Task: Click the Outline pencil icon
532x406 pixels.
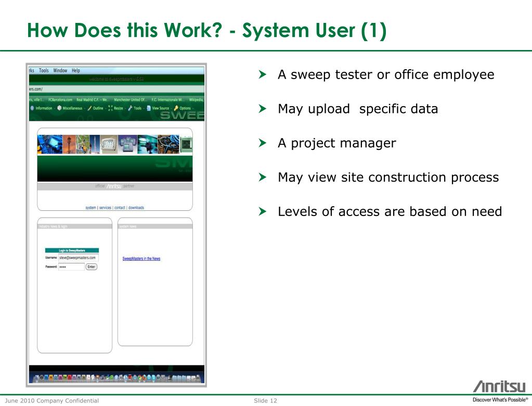Action: pos(89,108)
